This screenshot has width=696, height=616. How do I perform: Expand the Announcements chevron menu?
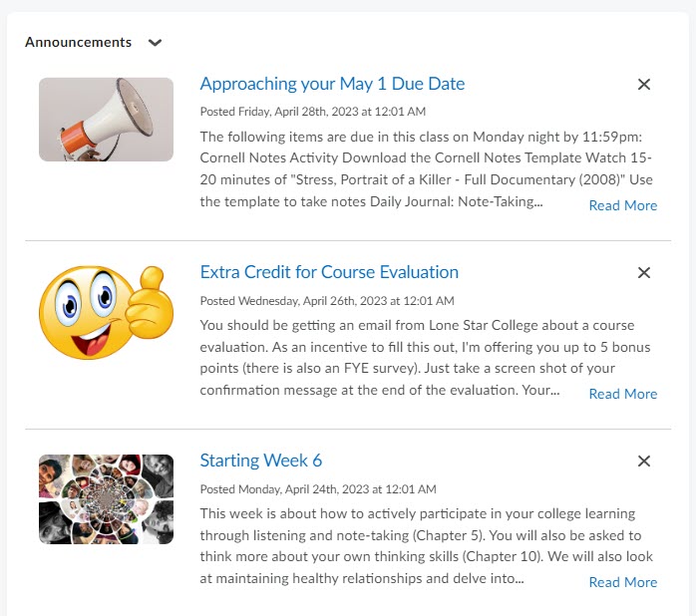click(x=155, y=43)
